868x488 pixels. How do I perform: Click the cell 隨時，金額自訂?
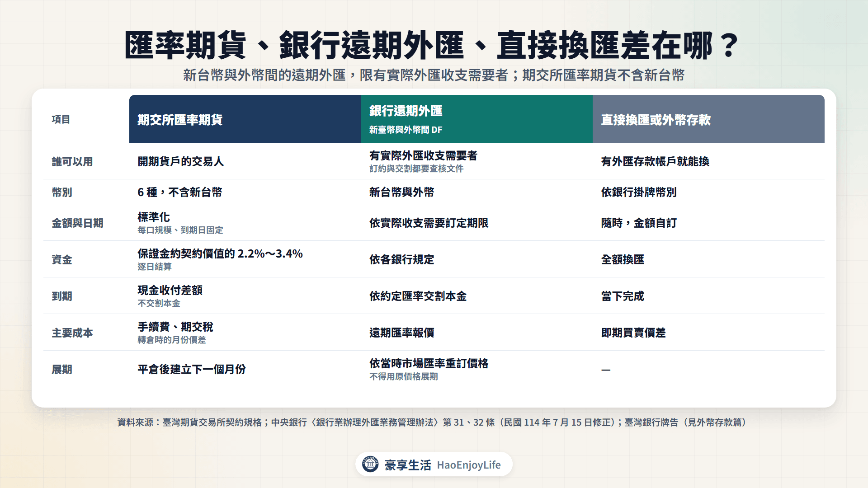tap(639, 223)
